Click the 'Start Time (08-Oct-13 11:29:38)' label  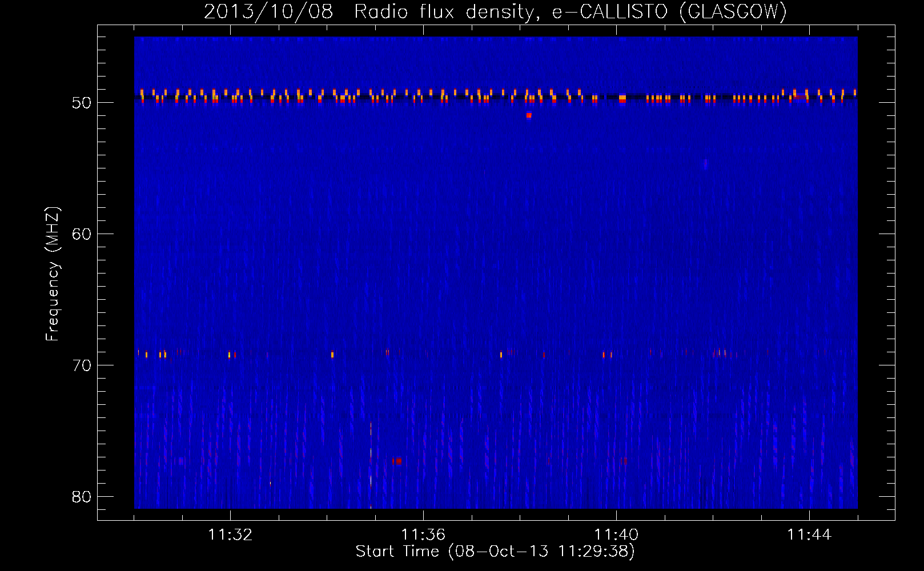pos(495,552)
